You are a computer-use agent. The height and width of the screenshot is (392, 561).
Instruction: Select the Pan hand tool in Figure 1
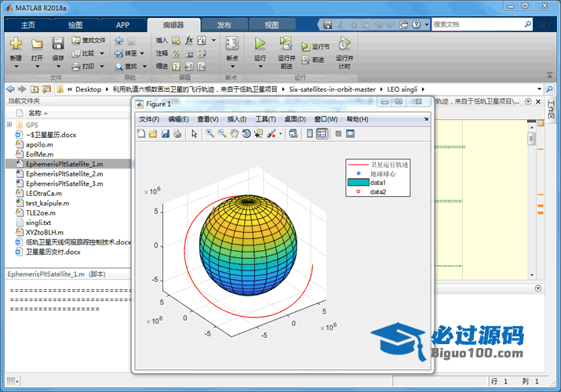point(235,133)
